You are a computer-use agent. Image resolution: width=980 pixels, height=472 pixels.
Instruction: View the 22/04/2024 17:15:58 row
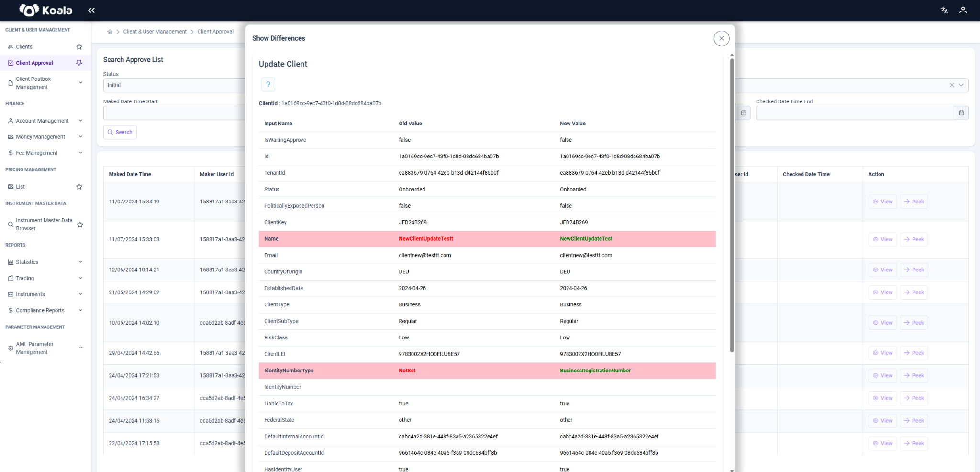pyautogui.click(x=882, y=443)
